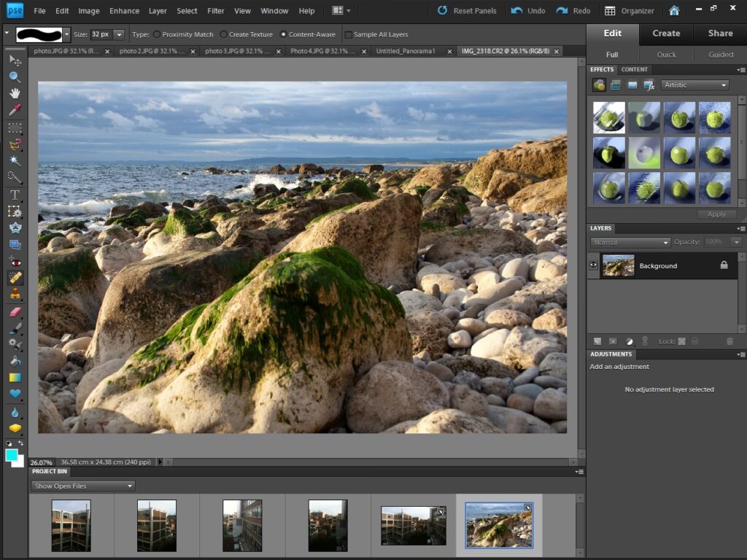Viewport: 747px width, 560px height.
Task: Open the brush Size dropdown arrow
Action: pyautogui.click(x=119, y=35)
